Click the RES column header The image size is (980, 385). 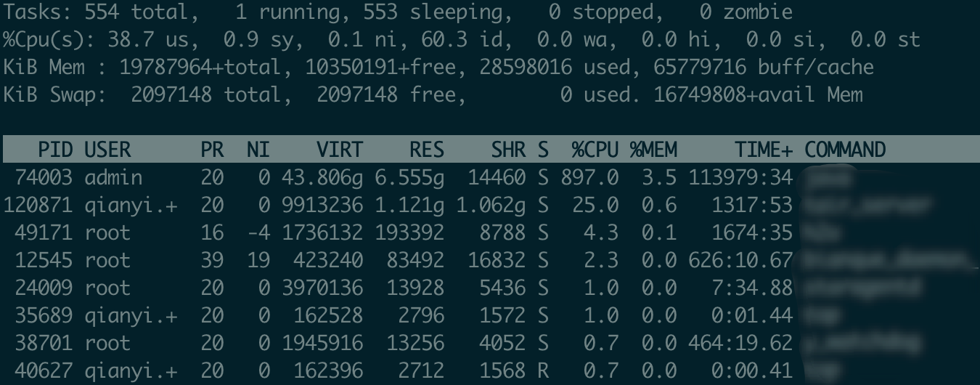click(427, 150)
